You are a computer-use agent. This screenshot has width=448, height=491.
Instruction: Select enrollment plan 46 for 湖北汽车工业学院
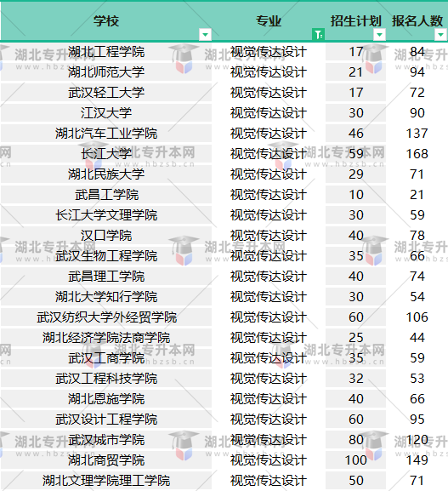point(355,134)
